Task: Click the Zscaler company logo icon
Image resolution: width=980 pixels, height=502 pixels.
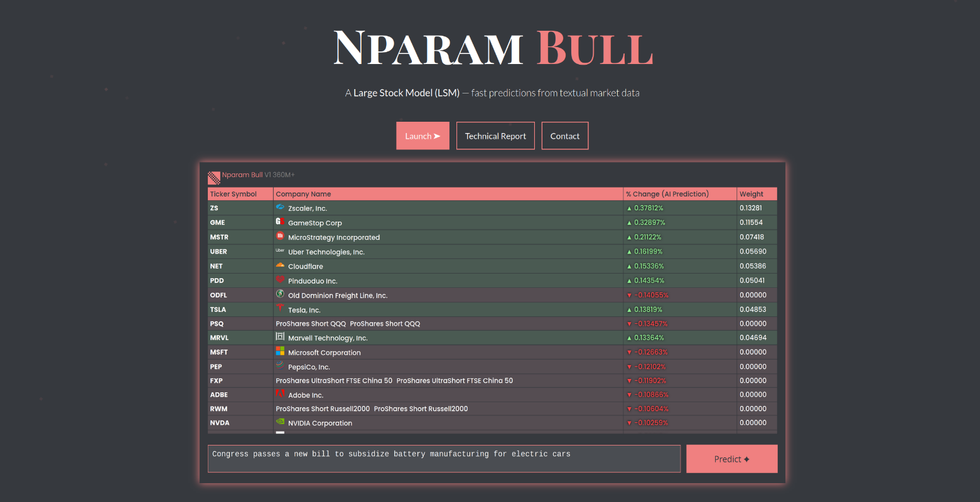Action: click(x=280, y=207)
